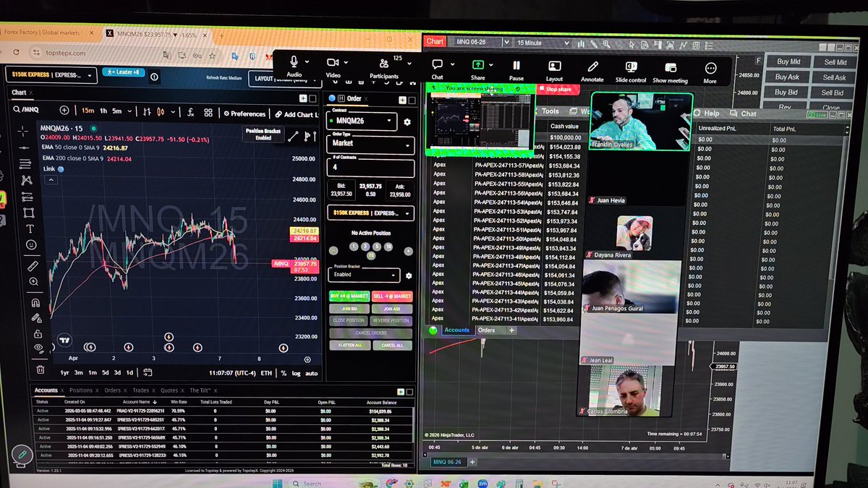Image resolution: width=868 pixels, height=488 pixels.
Task: Select the pattern drawing tool
Action: [27, 180]
